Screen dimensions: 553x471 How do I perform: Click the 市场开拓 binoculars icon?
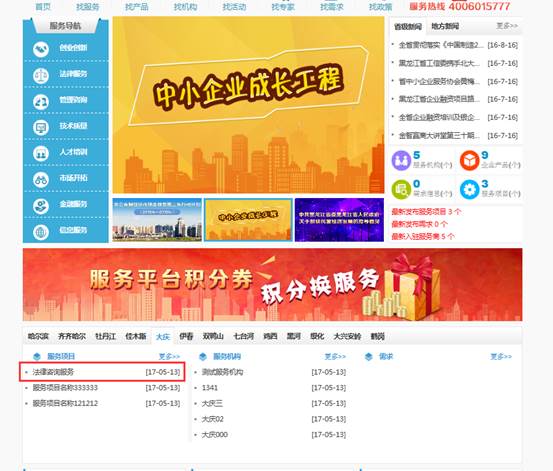click(x=41, y=180)
